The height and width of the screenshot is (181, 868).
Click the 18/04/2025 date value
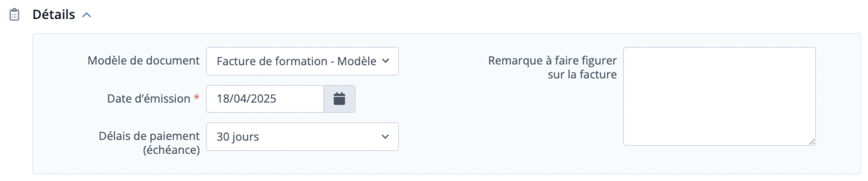(x=246, y=99)
